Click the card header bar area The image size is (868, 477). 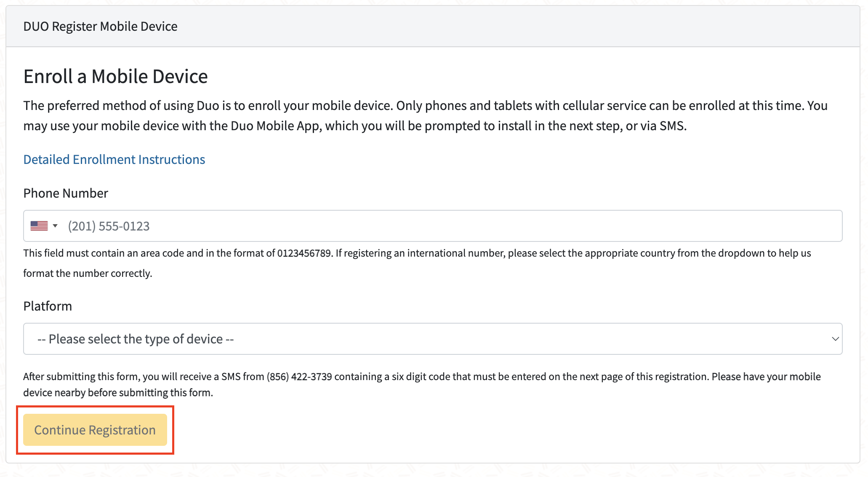point(505,26)
